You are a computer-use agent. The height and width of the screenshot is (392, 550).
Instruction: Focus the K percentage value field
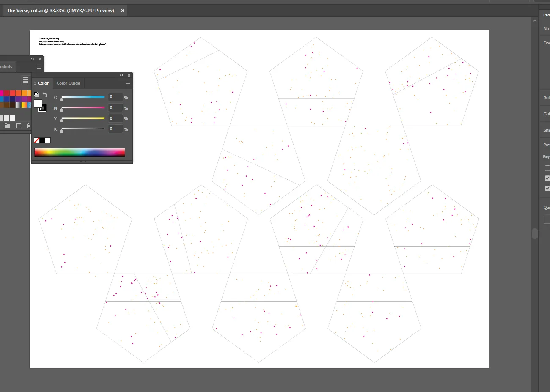(115, 129)
